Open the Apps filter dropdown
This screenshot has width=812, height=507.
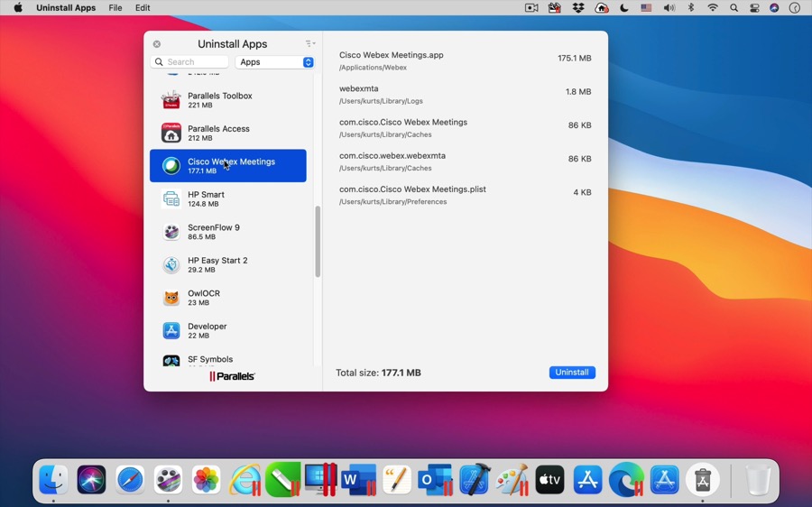pos(274,62)
